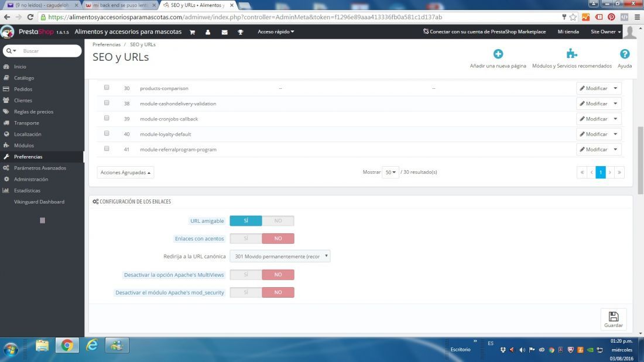644x362 pixels.
Task: Set Desactivar Apache's mod_security to SÍ
Action: coord(246,292)
